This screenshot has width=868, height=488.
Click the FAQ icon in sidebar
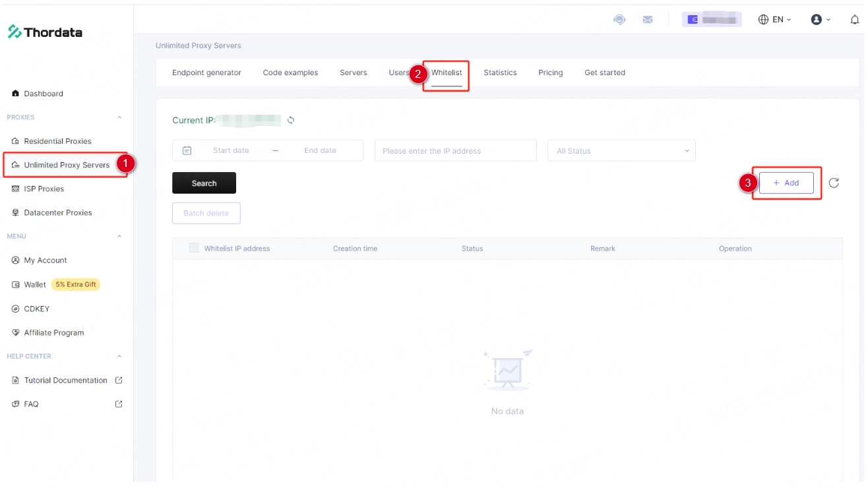click(16, 404)
